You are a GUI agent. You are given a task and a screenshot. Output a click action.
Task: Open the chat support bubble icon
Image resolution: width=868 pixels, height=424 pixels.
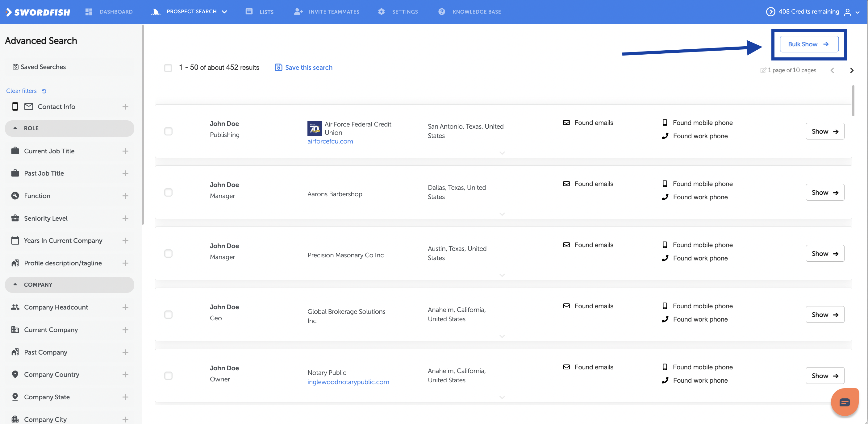click(x=845, y=402)
